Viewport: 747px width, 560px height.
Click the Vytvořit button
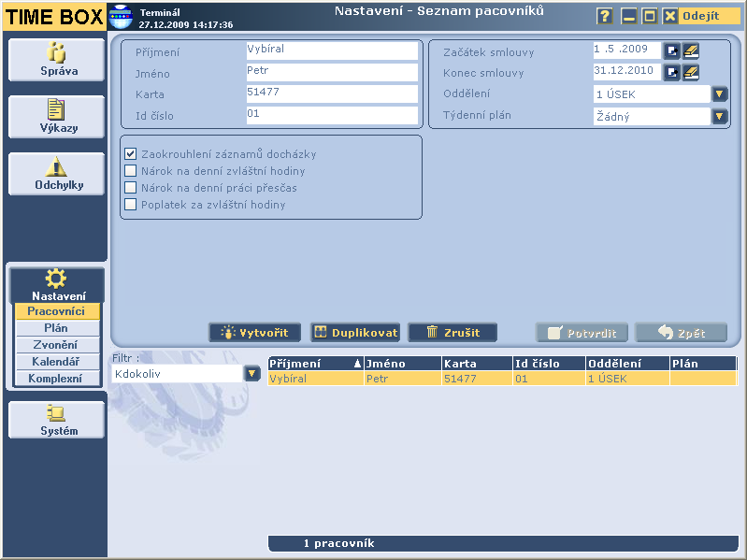coord(255,333)
